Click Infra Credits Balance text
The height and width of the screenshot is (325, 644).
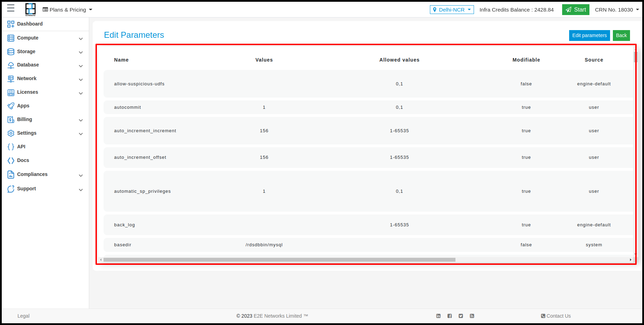(517, 10)
